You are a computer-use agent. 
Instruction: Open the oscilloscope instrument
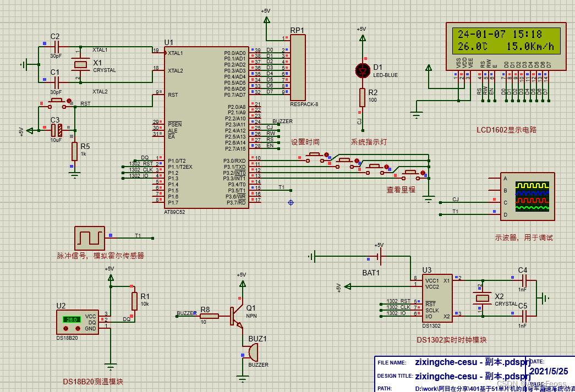pyautogui.click(x=527, y=196)
